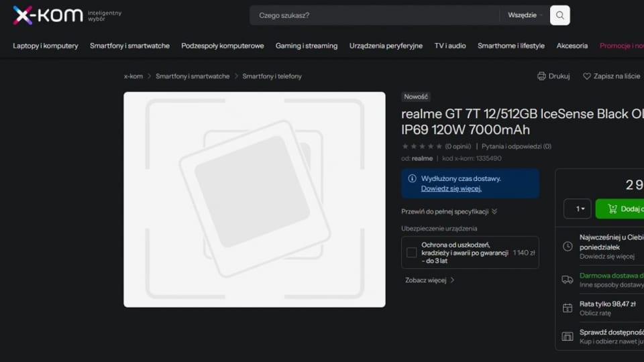This screenshot has height=362, width=644.
Task: Tick the device insurance protection checkbox
Action: (411, 253)
